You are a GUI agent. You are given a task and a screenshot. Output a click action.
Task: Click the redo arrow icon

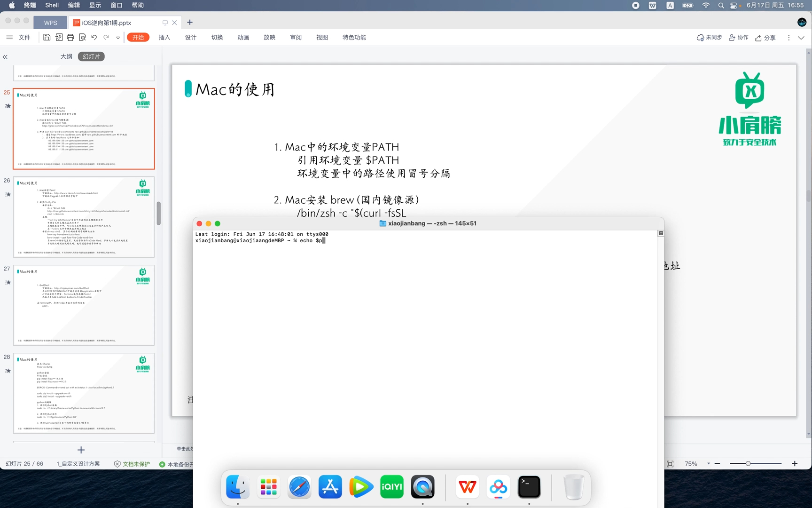(x=106, y=37)
